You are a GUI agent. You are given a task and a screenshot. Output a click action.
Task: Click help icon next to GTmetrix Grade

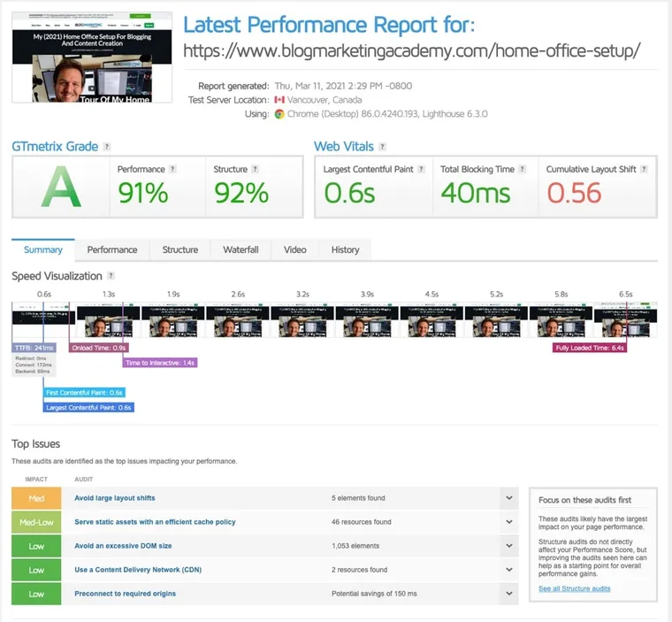(x=107, y=147)
